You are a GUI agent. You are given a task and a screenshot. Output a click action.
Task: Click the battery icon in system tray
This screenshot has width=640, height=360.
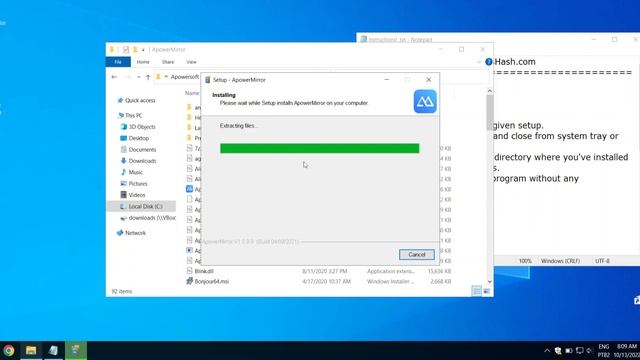click(x=569, y=351)
